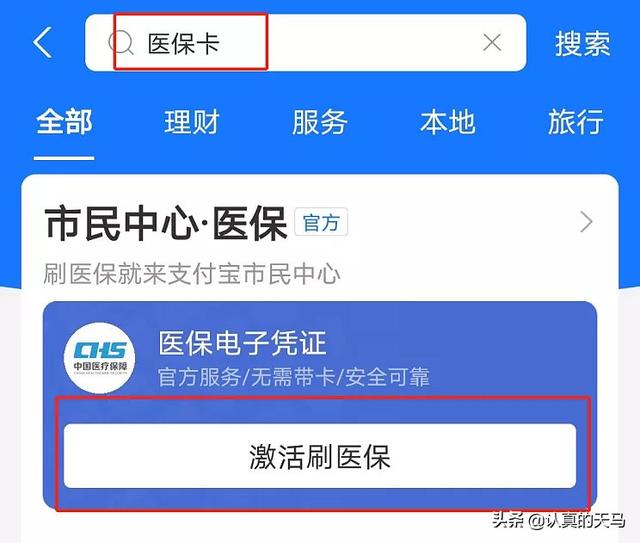Switch to the 本地 tab

[448, 122]
